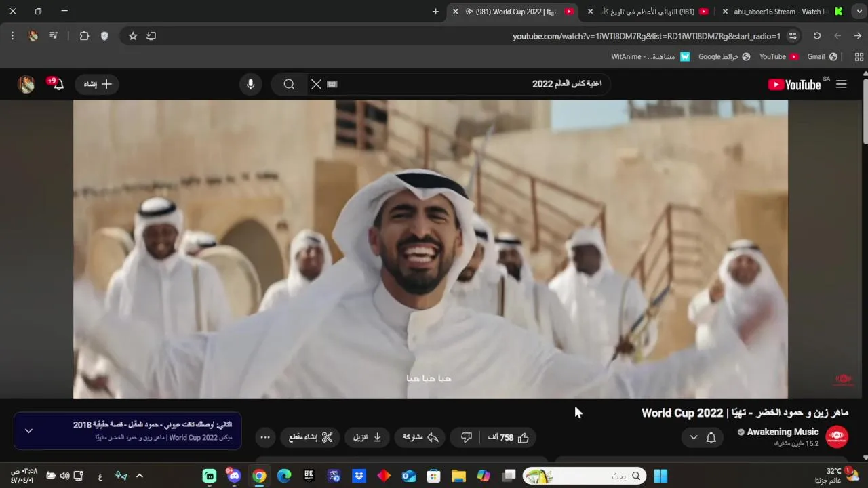
Task: Open File Explorer from the taskbar
Action: click(x=458, y=476)
